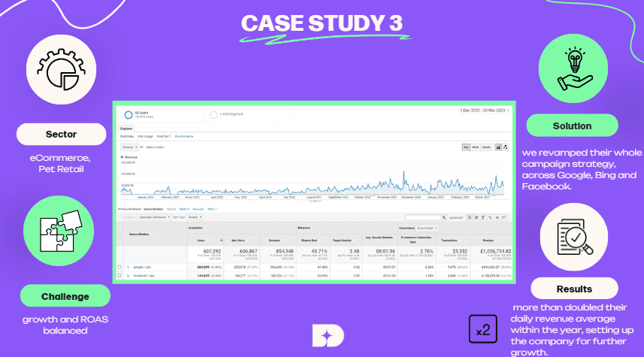
Task: Toggle the Day graph interval button
Action: [x=466, y=147]
